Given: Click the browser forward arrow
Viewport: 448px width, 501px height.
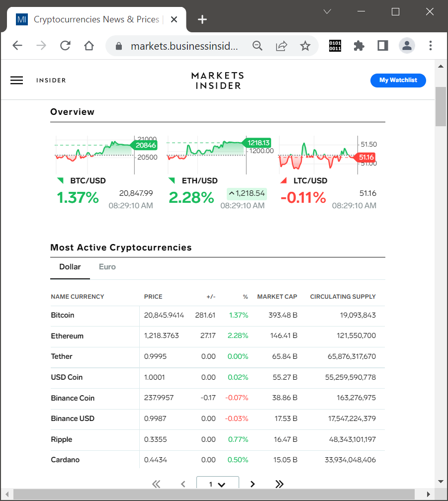Looking at the screenshot, I should pos(41,45).
